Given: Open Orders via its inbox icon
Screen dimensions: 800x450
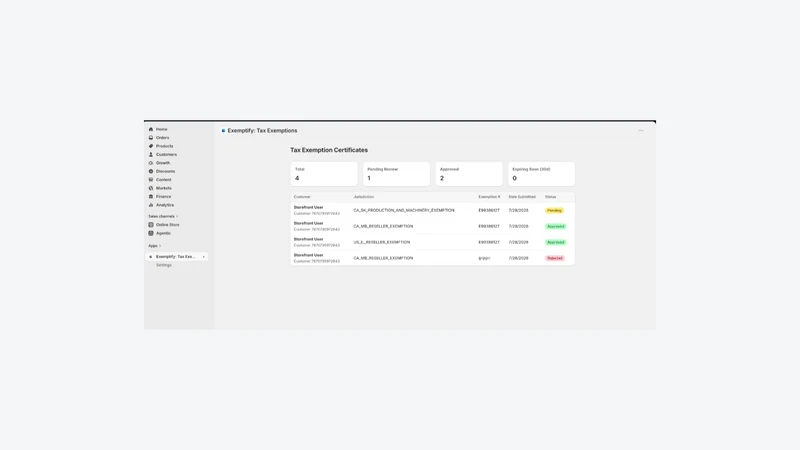Looking at the screenshot, I should [x=151, y=138].
